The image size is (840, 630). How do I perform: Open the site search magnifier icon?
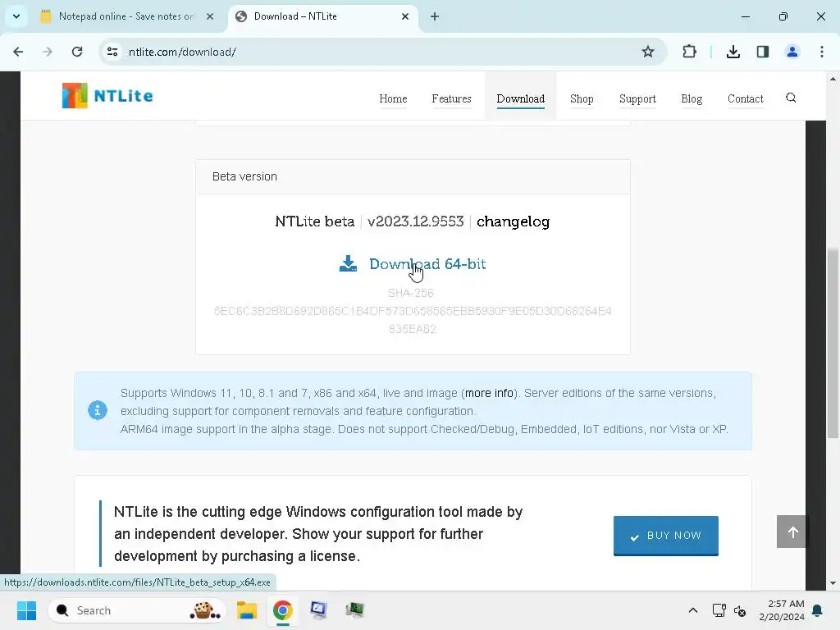pos(791,98)
